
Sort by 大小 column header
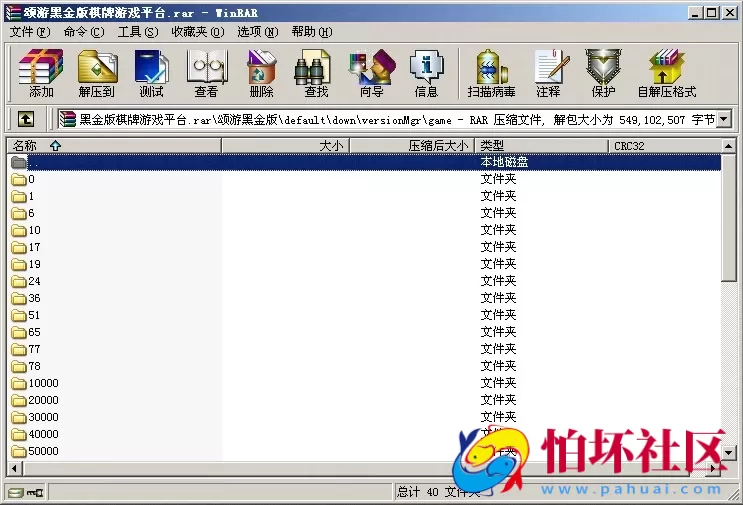(286, 145)
